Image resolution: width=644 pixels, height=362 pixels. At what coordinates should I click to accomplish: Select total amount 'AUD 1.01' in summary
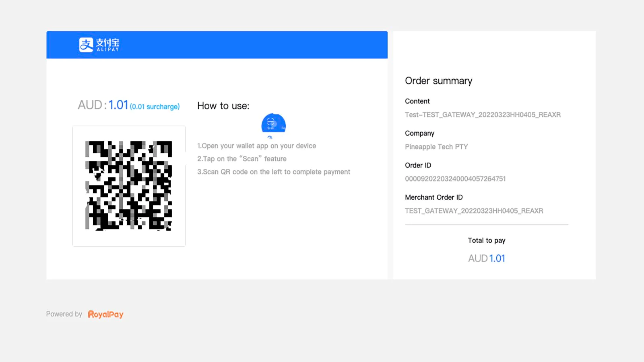tap(487, 258)
